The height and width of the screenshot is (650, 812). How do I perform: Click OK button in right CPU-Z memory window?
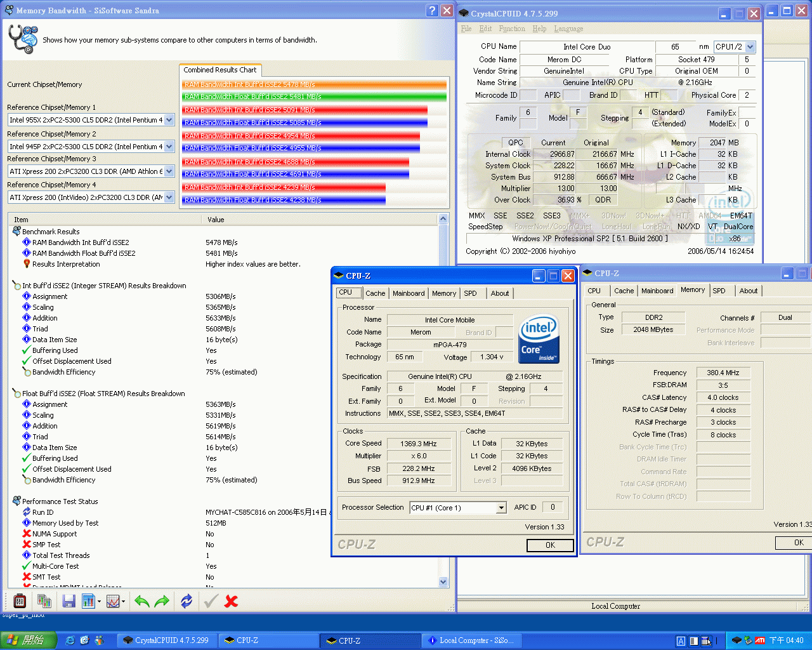(x=794, y=543)
